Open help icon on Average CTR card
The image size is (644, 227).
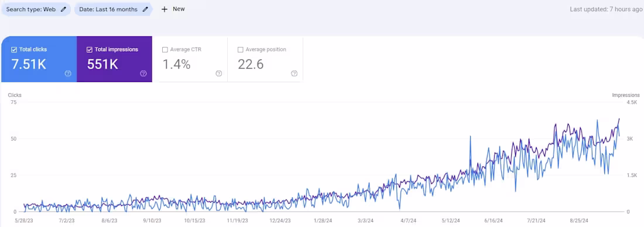pyautogui.click(x=219, y=73)
